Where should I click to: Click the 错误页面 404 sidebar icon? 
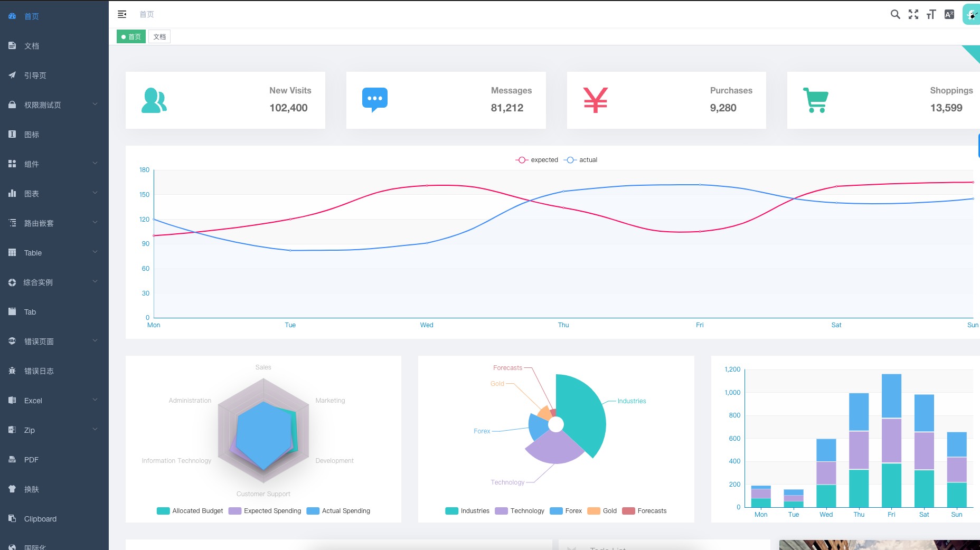point(12,342)
